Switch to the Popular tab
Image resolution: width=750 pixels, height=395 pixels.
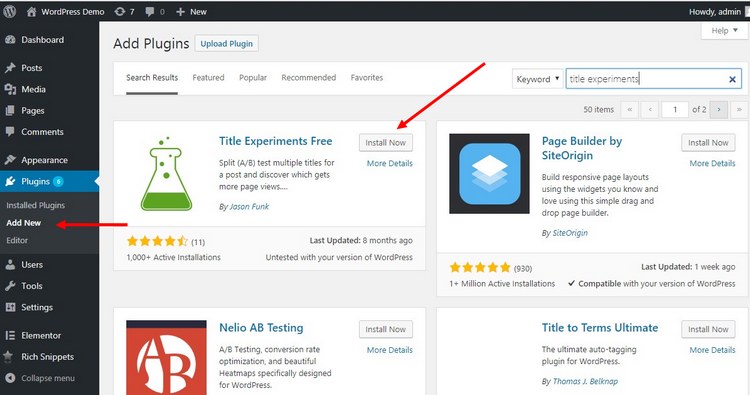click(253, 77)
